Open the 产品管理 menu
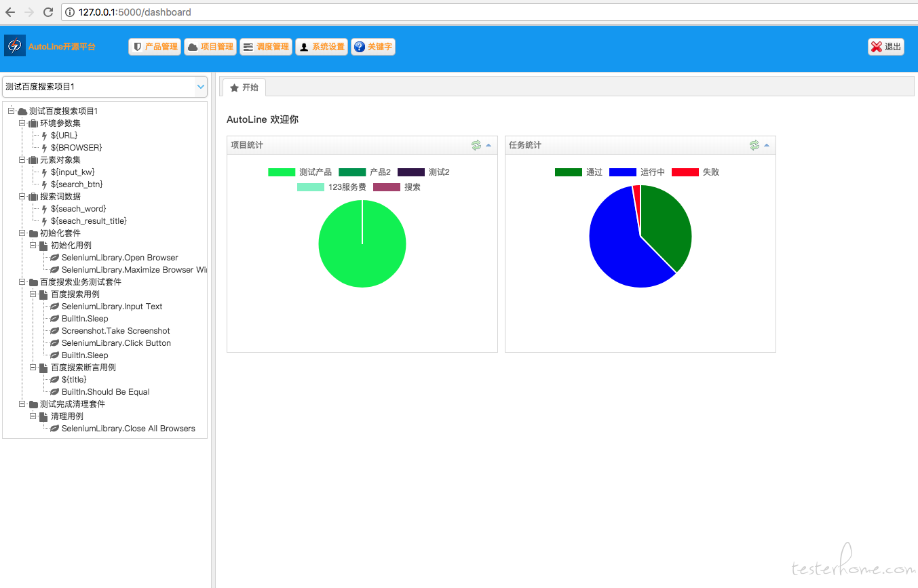 point(155,47)
